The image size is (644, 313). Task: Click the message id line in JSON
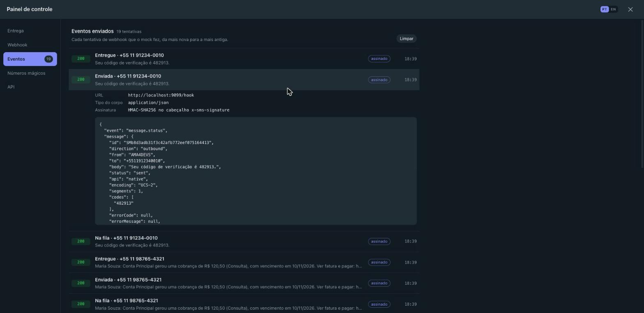click(161, 143)
